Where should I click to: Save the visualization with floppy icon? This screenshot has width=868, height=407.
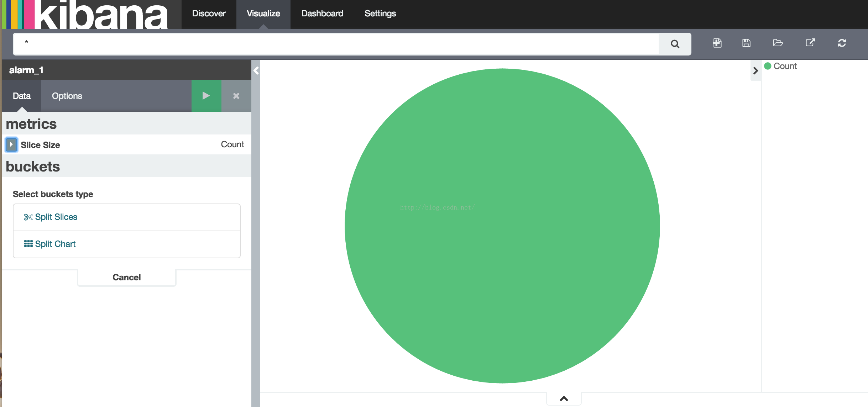point(746,43)
